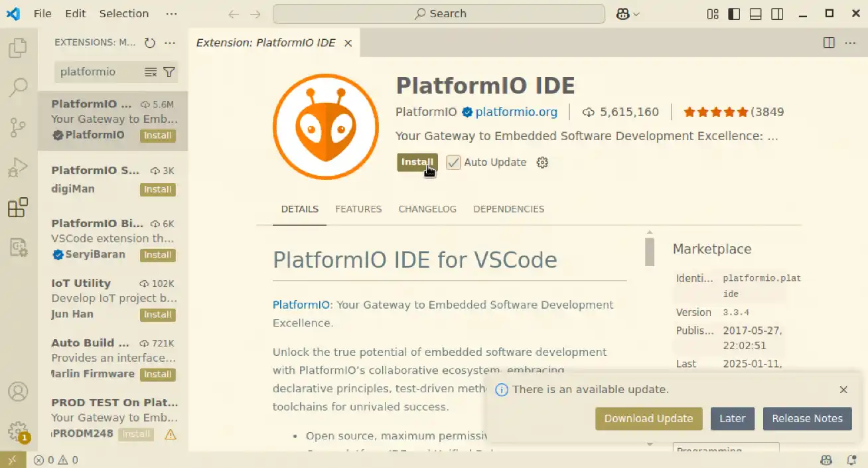The width and height of the screenshot is (868, 468).
Task: Switch to the DEPENDENCIES tab
Action: tap(509, 209)
